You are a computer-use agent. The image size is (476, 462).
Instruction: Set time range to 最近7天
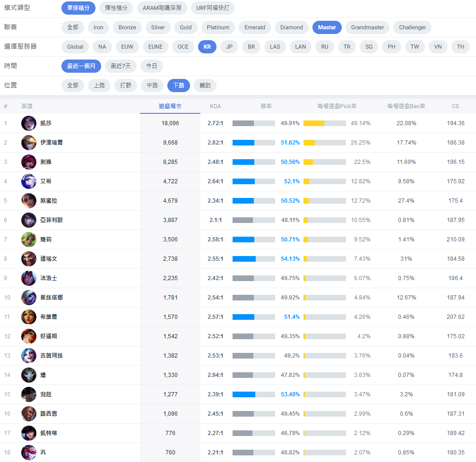point(121,66)
